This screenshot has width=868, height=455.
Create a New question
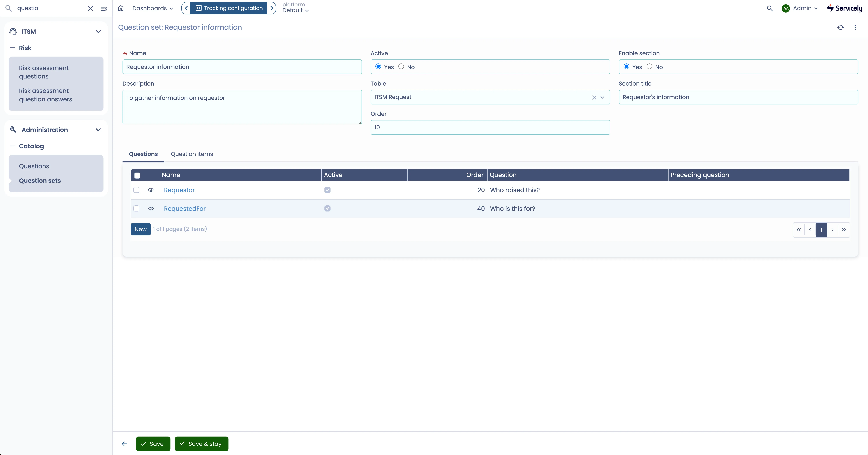(141, 229)
